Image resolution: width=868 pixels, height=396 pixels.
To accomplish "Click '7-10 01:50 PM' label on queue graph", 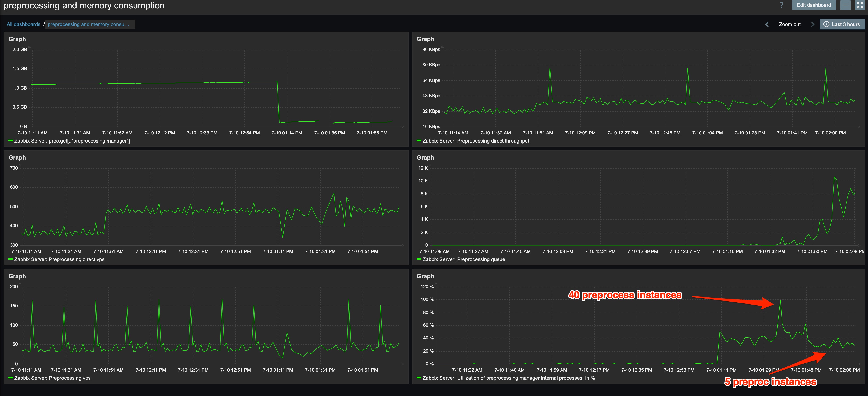I will tap(812, 252).
